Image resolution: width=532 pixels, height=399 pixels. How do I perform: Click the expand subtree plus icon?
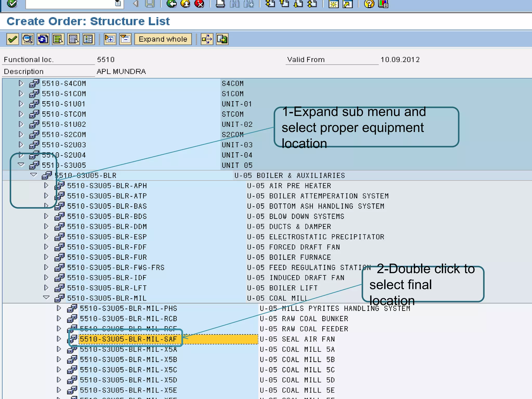pyautogui.click(x=110, y=39)
